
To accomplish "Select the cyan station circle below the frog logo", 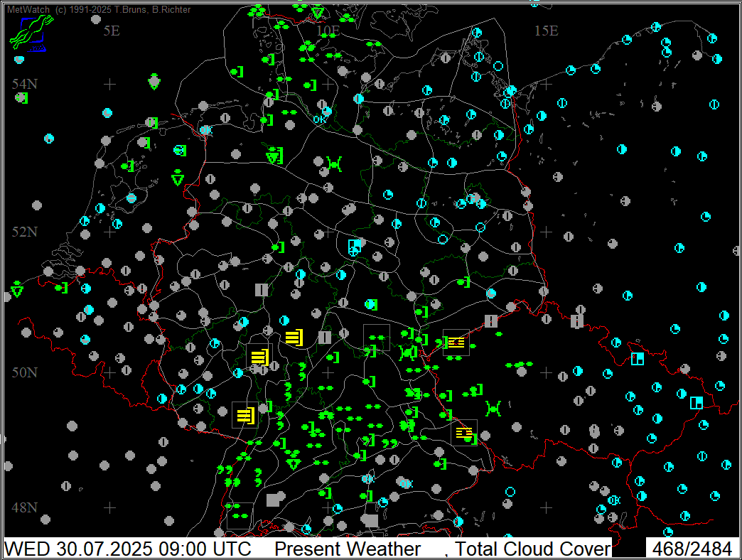I will point(19,60).
